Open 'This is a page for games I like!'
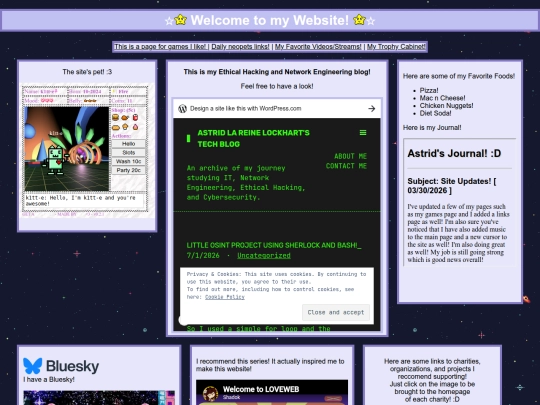 160,46
